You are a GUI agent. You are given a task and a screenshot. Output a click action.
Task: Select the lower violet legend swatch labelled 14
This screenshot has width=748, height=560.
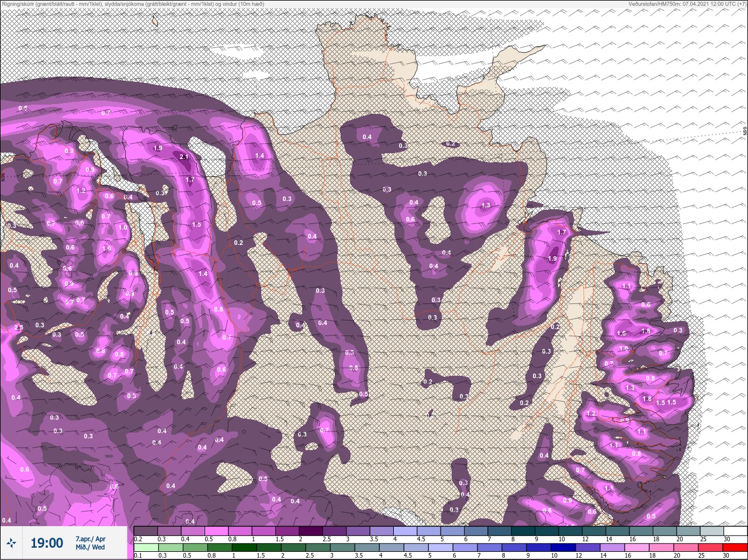pos(612,548)
